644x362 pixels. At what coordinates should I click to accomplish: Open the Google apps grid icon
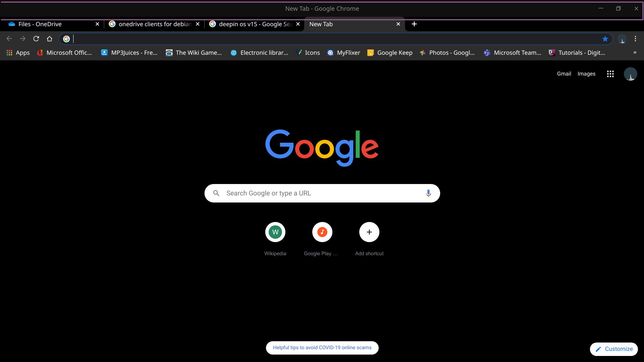[610, 74]
